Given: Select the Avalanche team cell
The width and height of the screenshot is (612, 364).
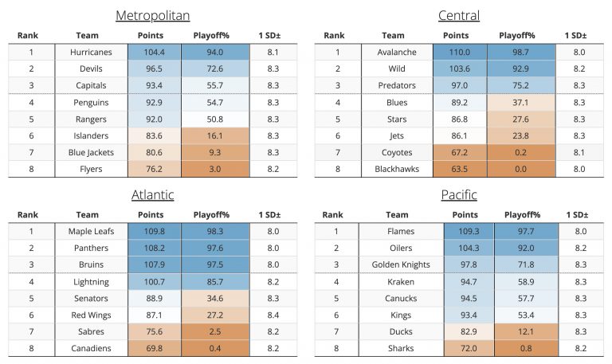Looking at the screenshot, I should click(x=392, y=52).
